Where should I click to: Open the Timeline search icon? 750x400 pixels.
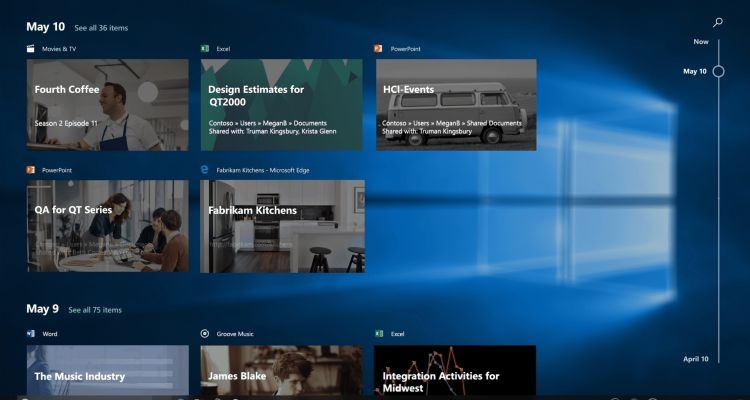coord(717,22)
